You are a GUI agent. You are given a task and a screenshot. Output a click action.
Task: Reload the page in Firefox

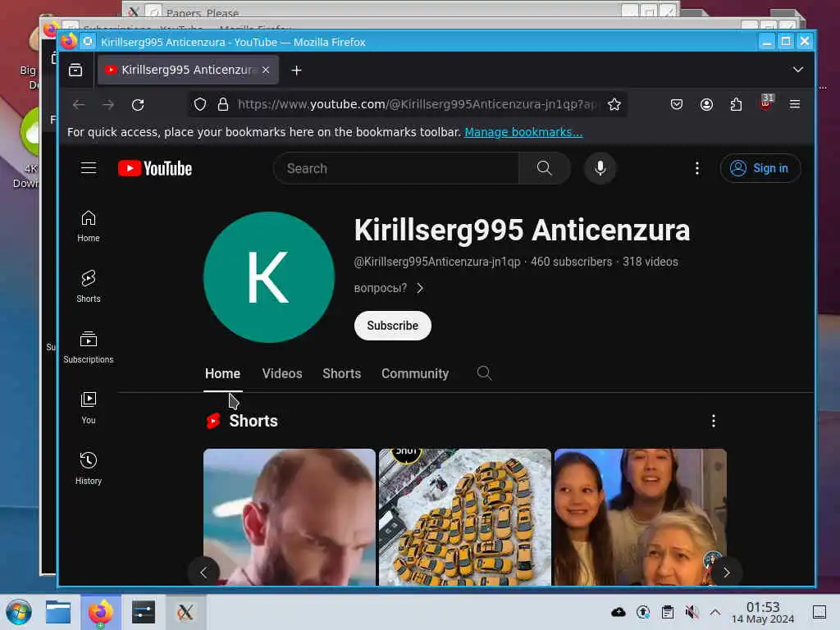138,104
